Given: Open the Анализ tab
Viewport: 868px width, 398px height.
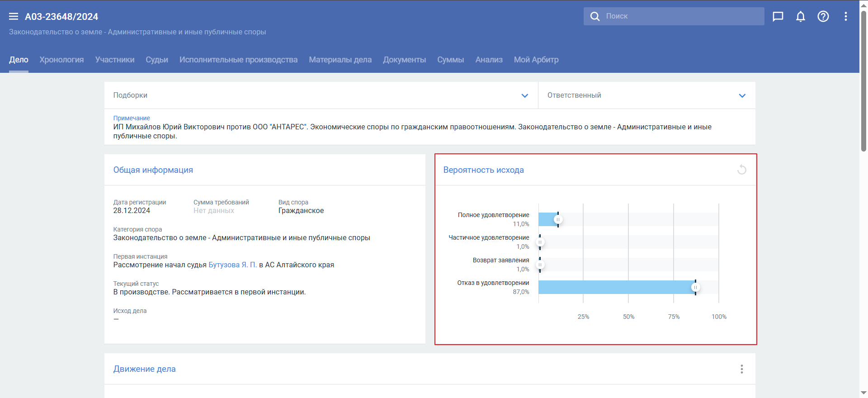Looking at the screenshot, I should tap(489, 60).
